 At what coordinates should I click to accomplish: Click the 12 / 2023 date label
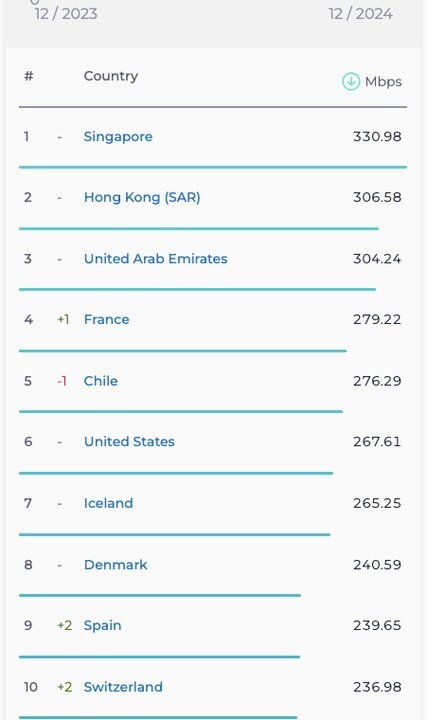click(x=66, y=14)
